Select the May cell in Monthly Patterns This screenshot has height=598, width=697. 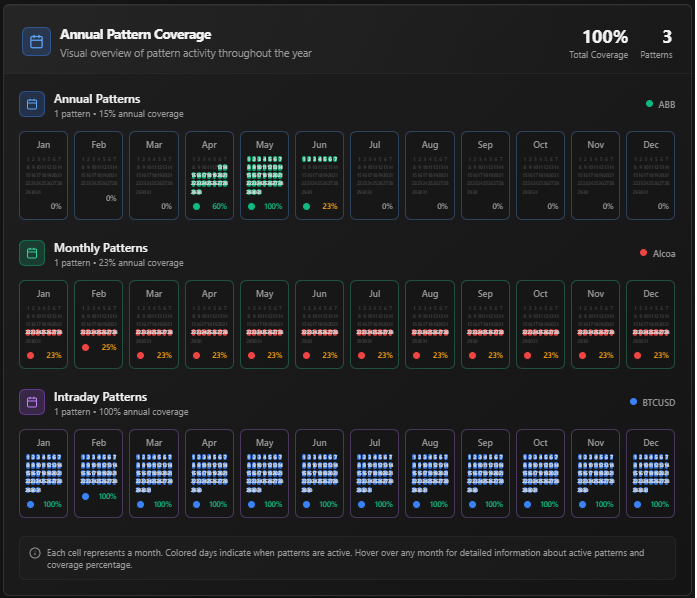(264, 324)
